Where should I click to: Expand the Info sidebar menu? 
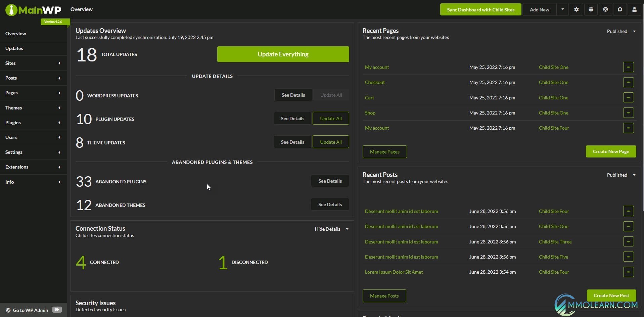coord(33,182)
